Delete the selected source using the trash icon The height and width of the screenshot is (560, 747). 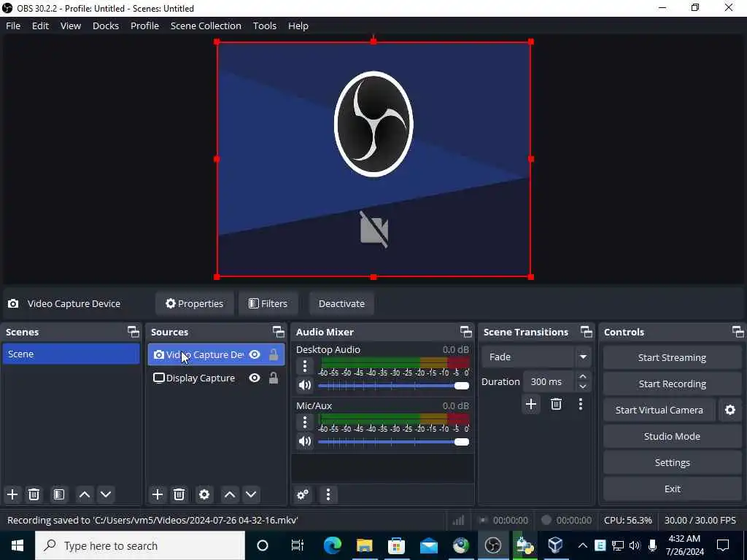(x=179, y=494)
